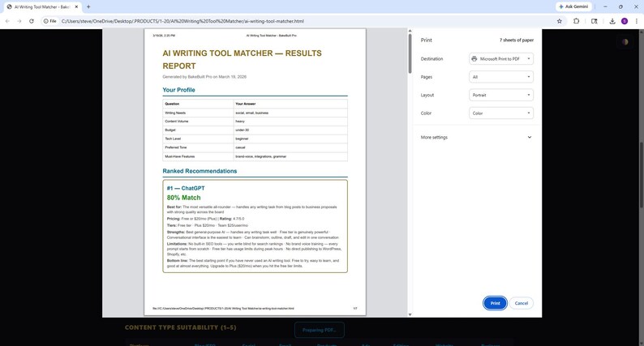Click the browser forward arrow
The height and width of the screenshot is (346, 644).
[19, 21]
